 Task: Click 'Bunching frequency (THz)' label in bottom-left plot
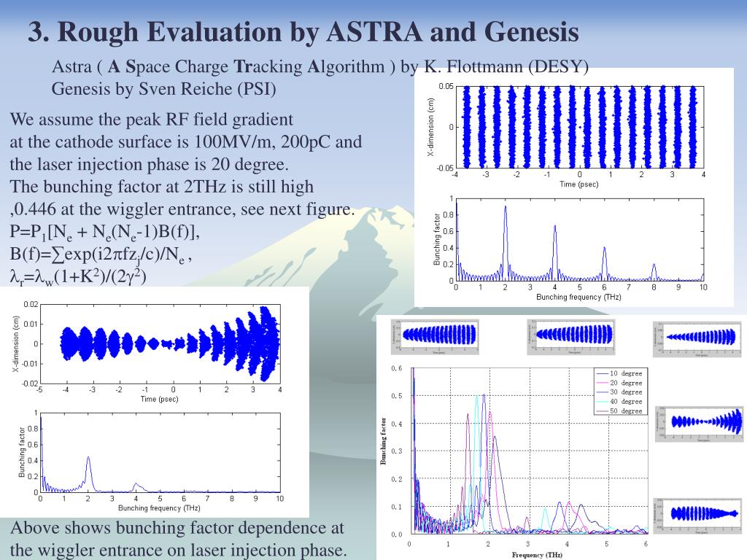pos(159,508)
